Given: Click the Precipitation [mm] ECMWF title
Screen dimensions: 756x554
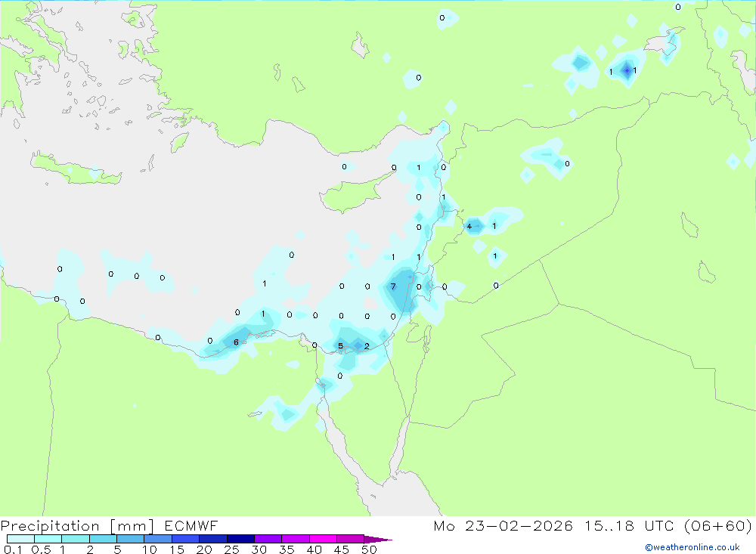Looking at the screenshot, I should tap(109, 525).
